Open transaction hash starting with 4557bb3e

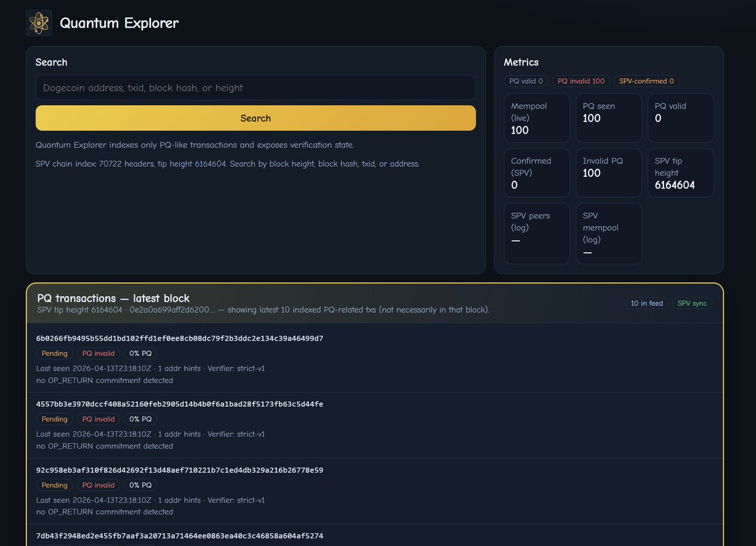pyautogui.click(x=180, y=404)
